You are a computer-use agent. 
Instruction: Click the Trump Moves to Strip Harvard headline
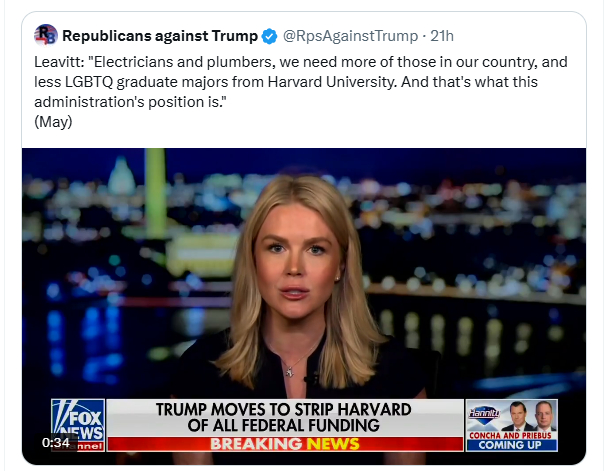(x=285, y=418)
